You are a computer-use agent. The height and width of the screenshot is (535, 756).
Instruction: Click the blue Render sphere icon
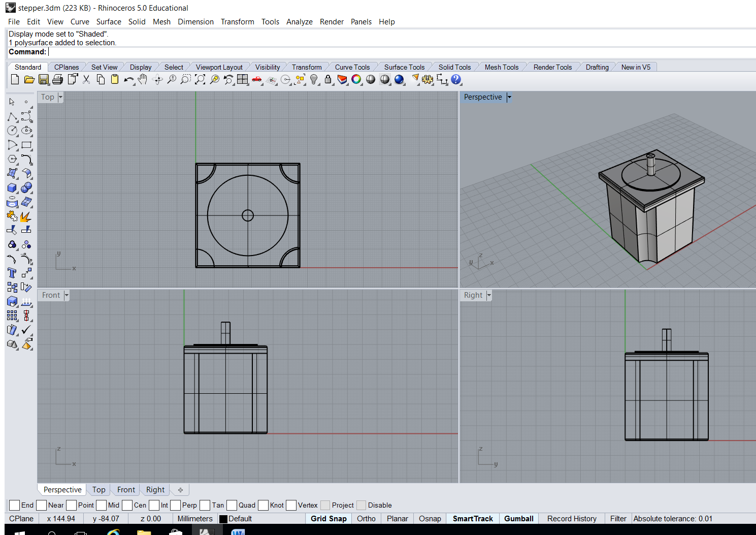tap(399, 79)
